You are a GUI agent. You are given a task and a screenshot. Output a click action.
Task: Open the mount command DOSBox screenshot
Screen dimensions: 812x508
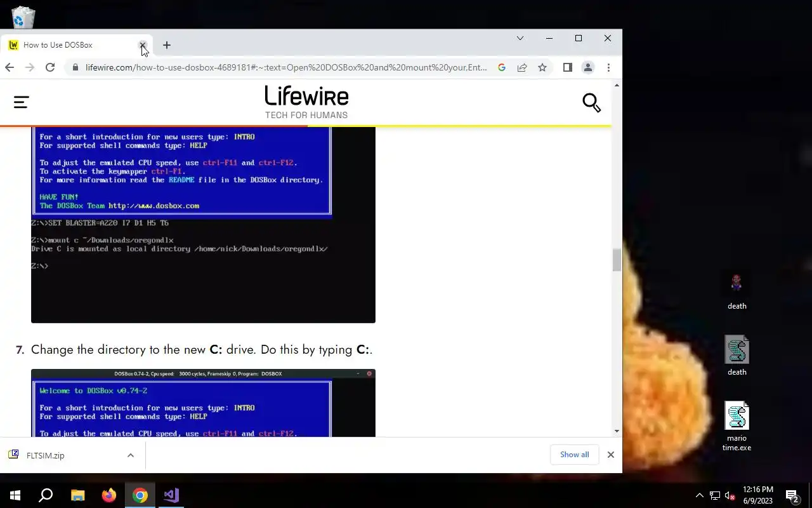coord(203,225)
